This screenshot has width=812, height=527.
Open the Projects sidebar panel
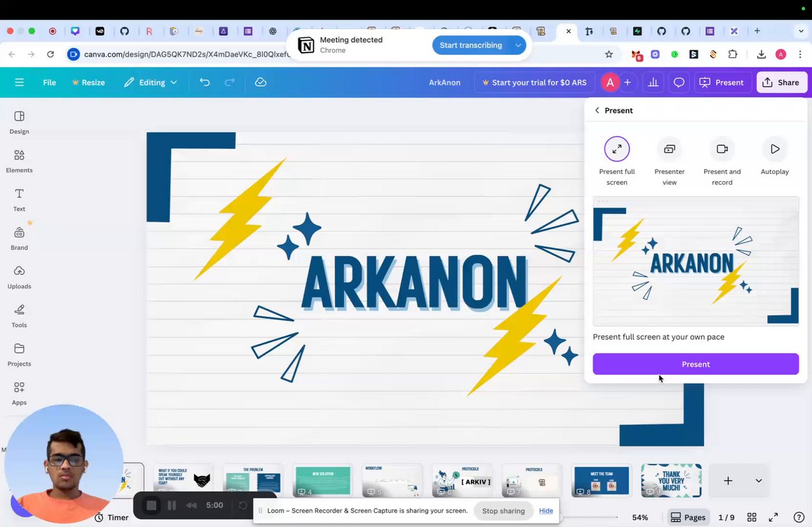pos(19,355)
